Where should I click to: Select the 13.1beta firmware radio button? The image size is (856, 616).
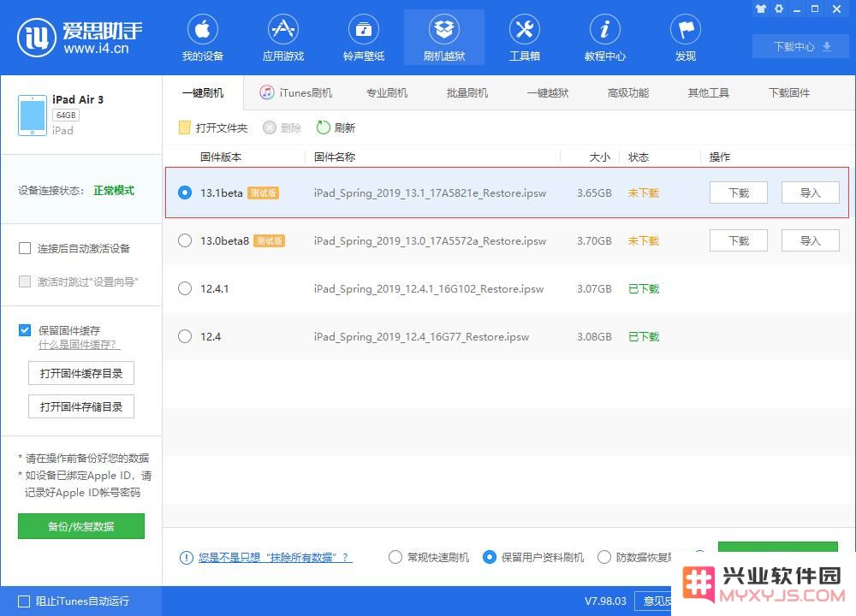click(x=185, y=192)
